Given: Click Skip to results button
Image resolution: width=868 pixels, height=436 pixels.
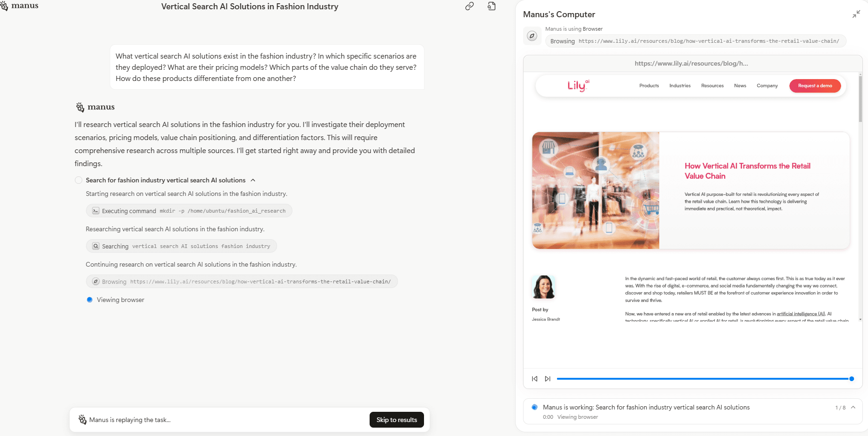Looking at the screenshot, I should pyautogui.click(x=397, y=420).
